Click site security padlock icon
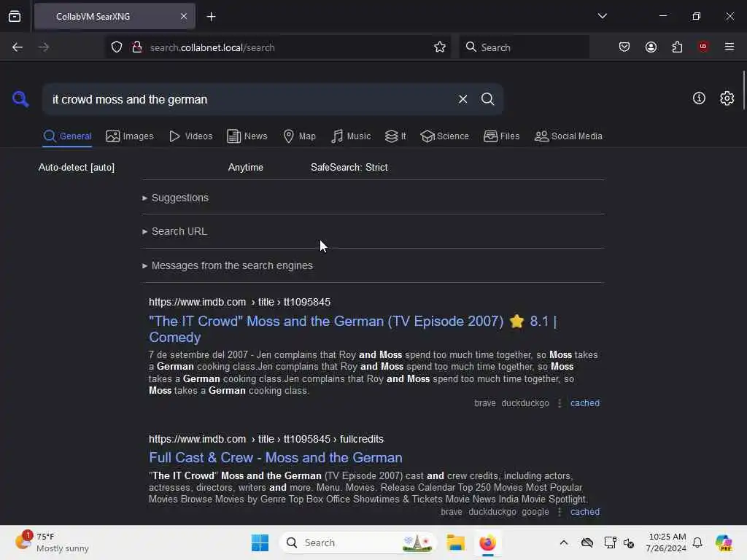The width and height of the screenshot is (747, 560). (x=137, y=47)
